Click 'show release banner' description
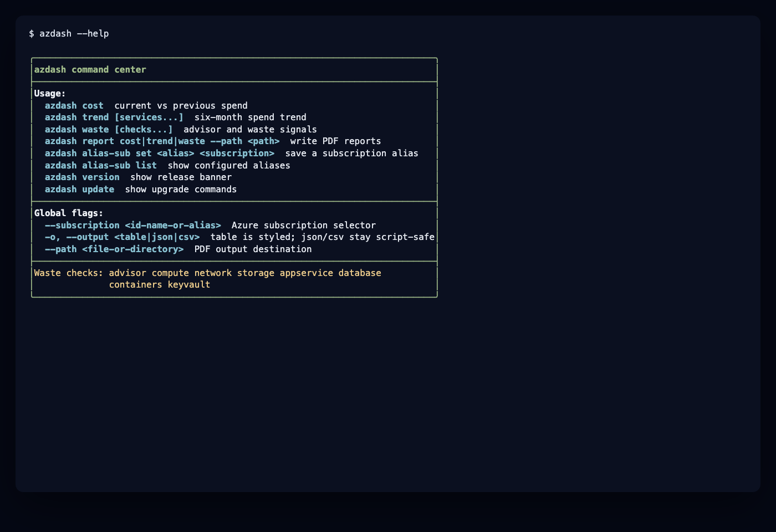The image size is (776, 532). 181,177
